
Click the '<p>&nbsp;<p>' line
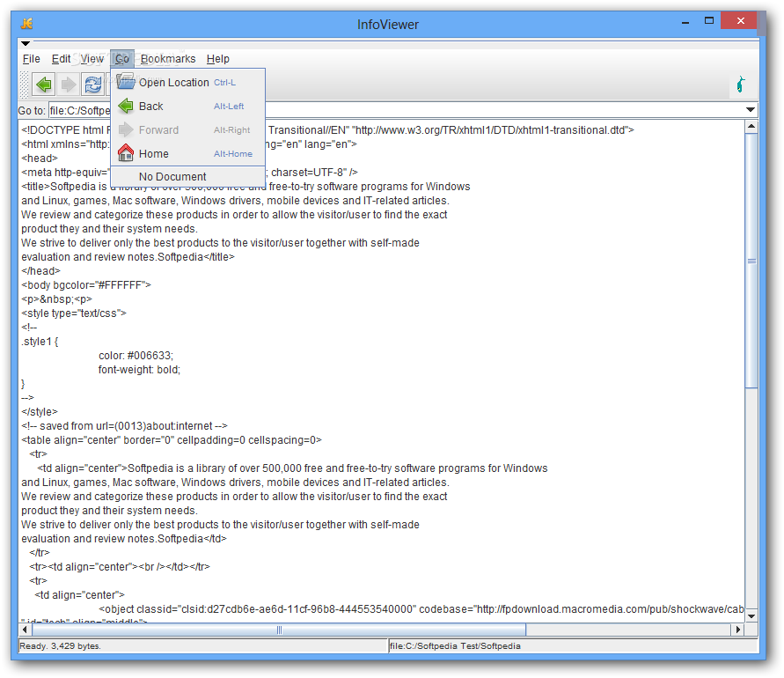(56, 299)
